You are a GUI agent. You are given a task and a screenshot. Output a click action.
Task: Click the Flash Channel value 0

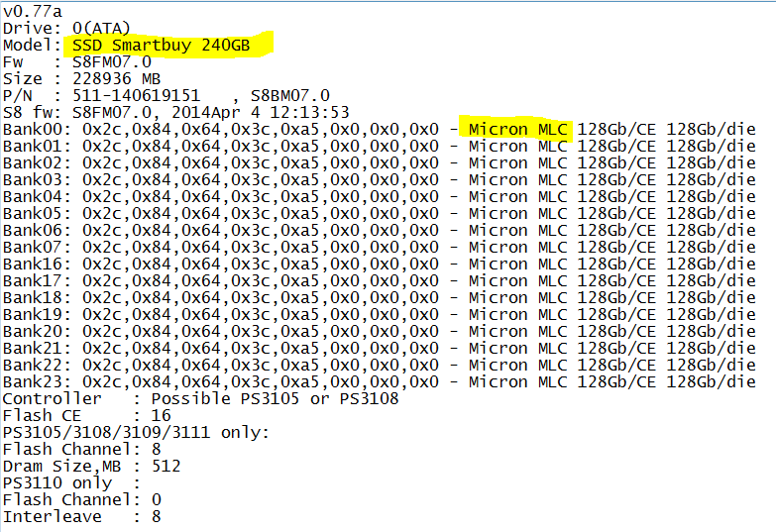[x=157, y=499]
